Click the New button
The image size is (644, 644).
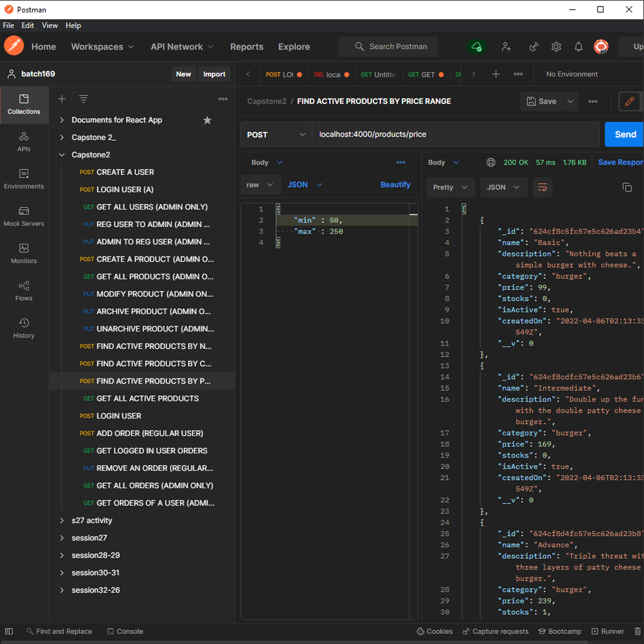click(x=183, y=74)
